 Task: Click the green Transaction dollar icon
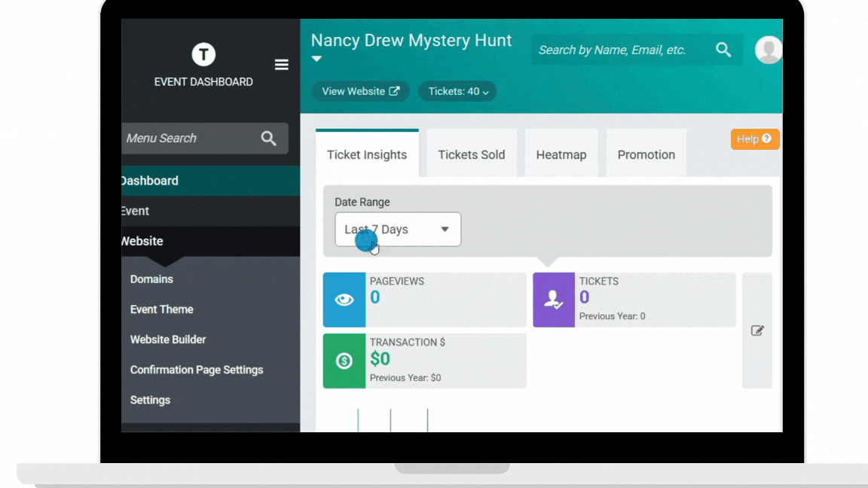pos(344,361)
